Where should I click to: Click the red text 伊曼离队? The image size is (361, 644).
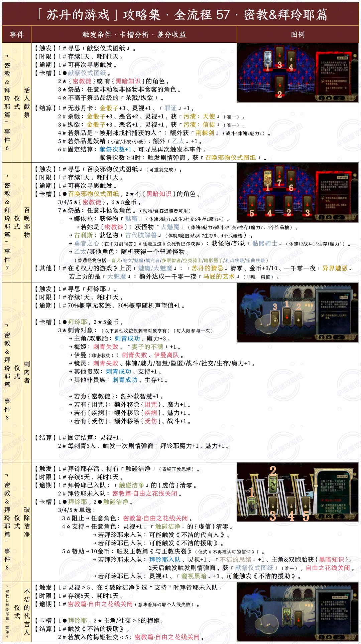(166, 355)
